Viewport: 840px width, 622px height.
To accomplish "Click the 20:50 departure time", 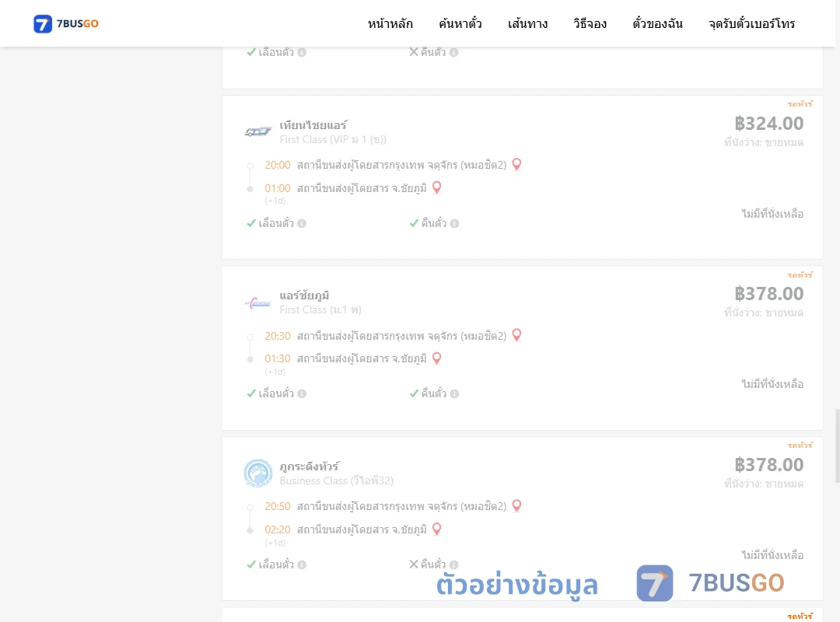I will (278, 506).
